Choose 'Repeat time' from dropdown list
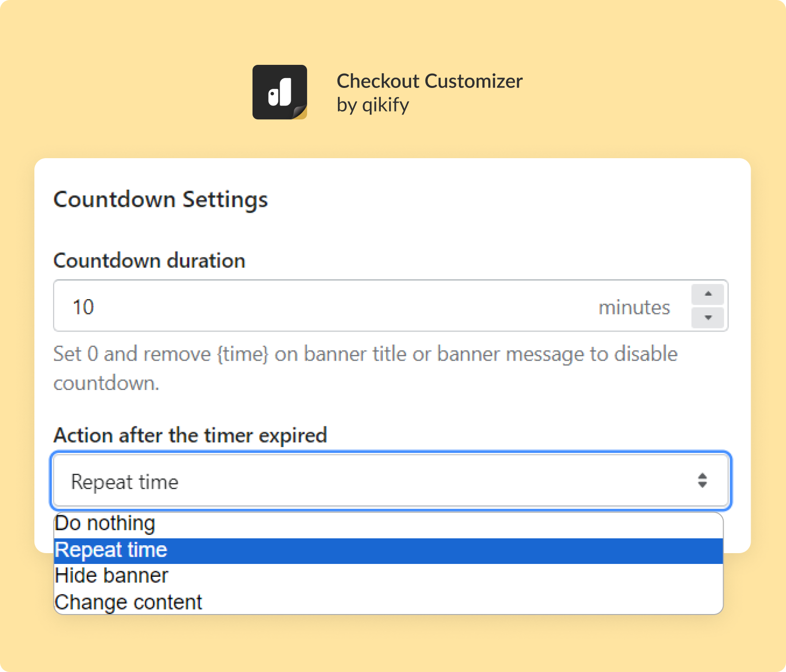Viewport: 786px width, 672px height. tap(388, 551)
